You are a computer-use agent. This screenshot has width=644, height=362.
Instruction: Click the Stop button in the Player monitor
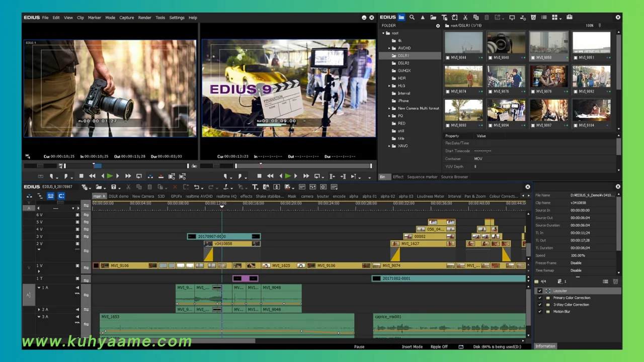coord(82,176)
